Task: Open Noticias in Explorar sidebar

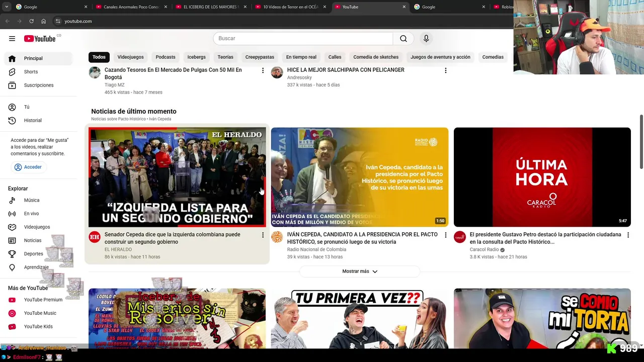Action: point(39,241)
